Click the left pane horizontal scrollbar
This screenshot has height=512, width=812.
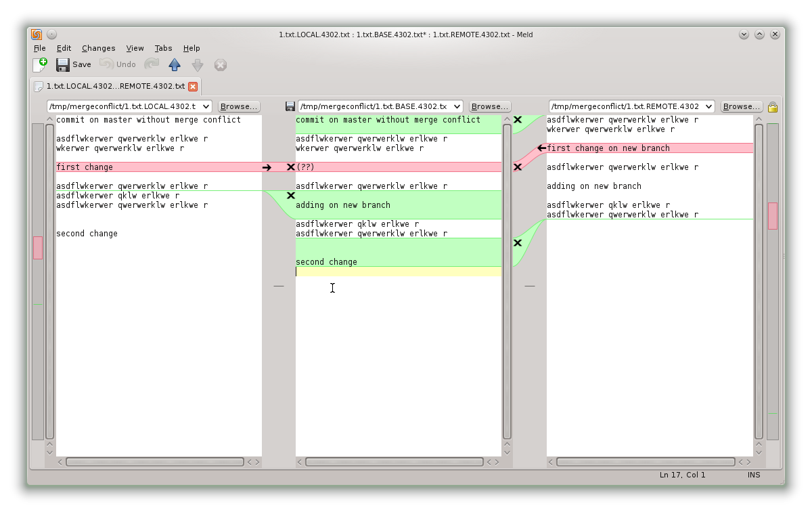pos(155,462)
